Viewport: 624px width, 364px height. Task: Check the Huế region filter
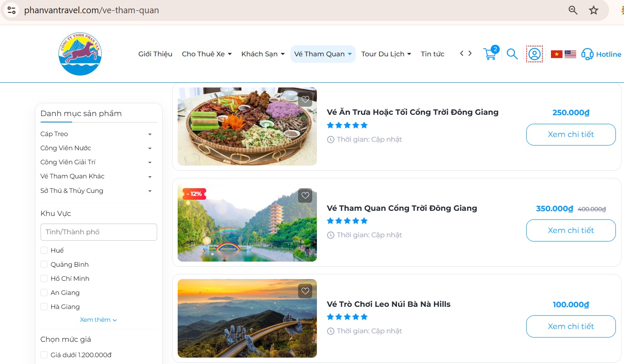coord(44,250)
